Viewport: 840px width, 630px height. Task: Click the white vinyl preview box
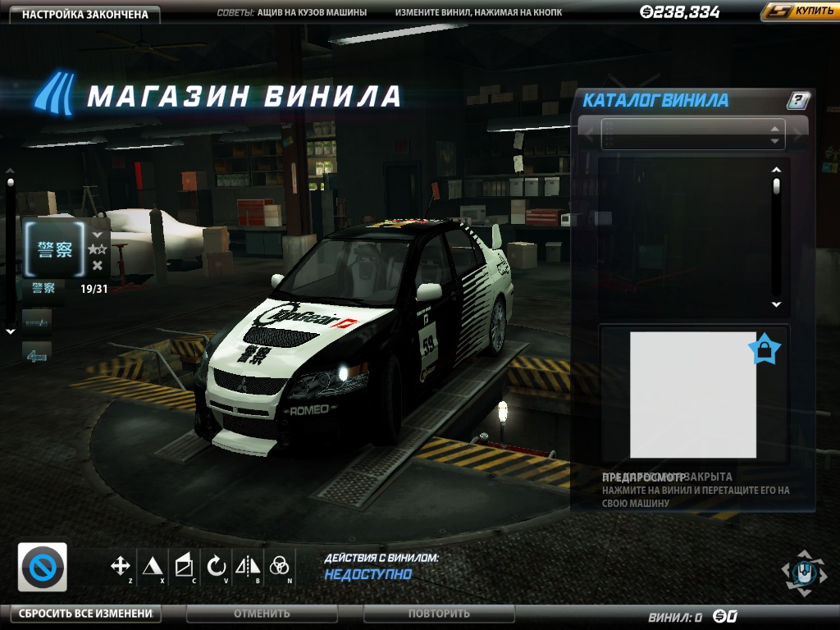click(x=692, y=395)
